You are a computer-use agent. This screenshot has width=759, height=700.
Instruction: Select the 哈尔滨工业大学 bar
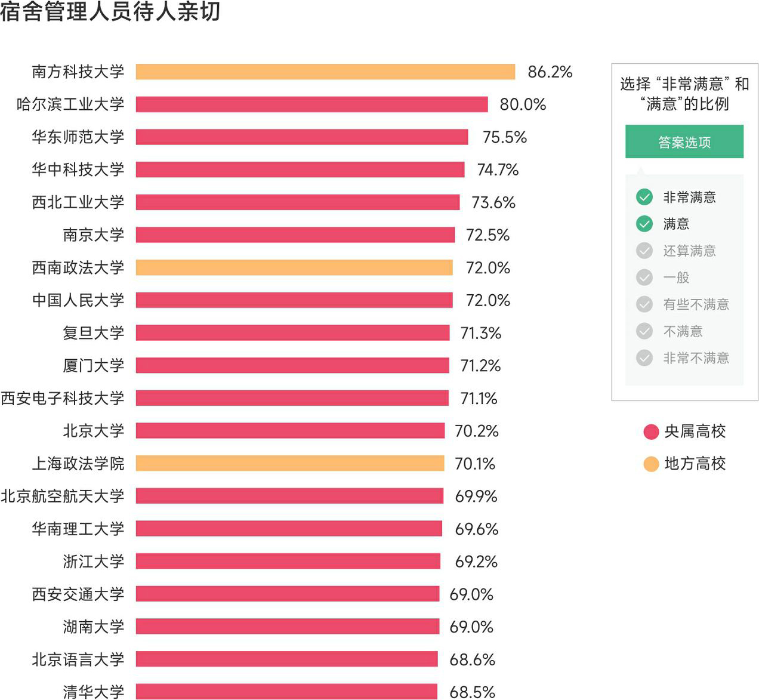pyautogui.click(x=311, y=104)
